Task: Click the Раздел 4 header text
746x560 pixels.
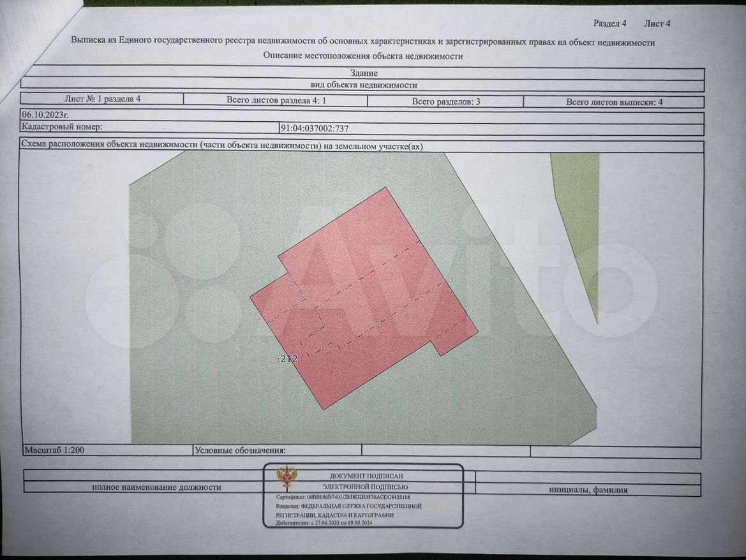Action: [609, 24]
